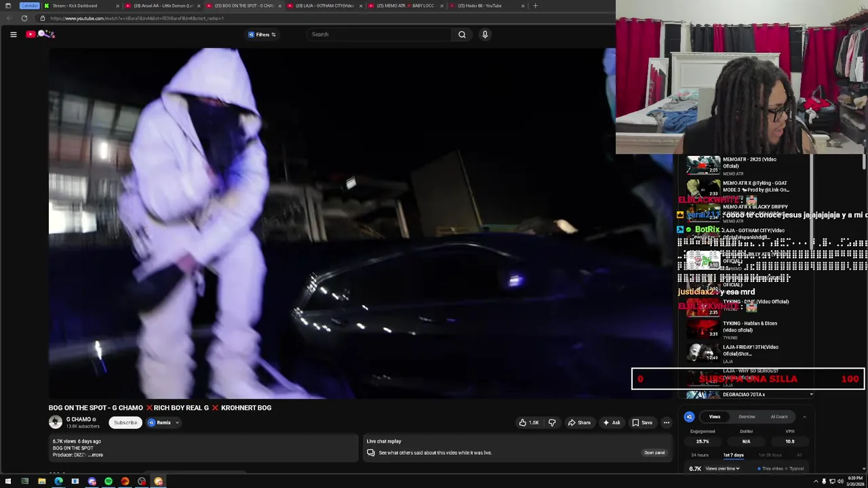The image size is (868, 488).
Task: Open the Views over time dropdown
Action: pos(722,468)
